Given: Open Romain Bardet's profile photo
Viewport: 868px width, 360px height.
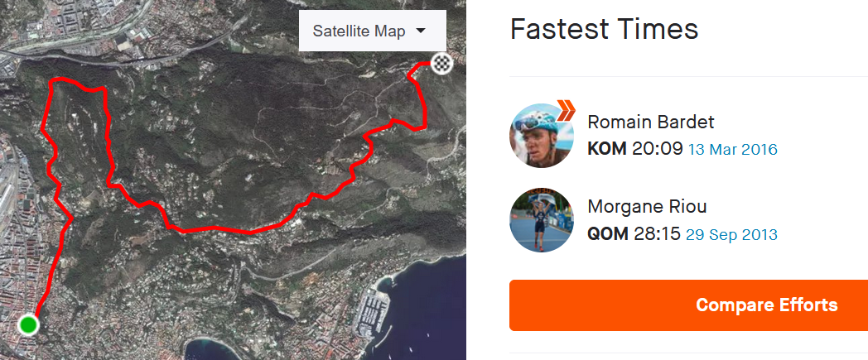Looking at the screenshot, I should (540, 137).
